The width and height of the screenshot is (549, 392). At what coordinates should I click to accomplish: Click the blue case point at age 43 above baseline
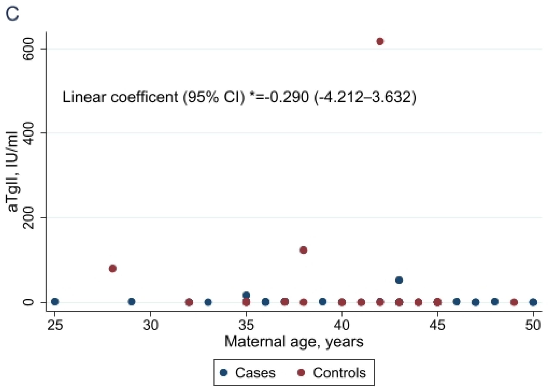pos(399,280)
